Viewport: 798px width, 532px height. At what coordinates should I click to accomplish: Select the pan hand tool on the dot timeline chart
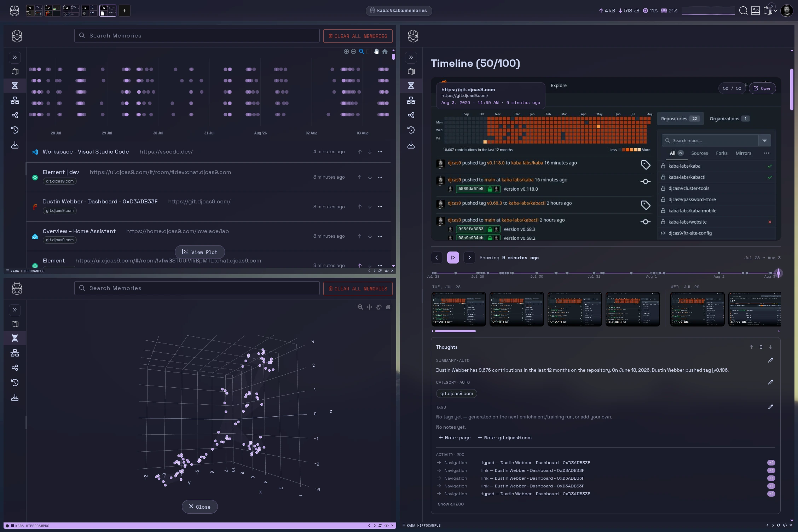tap(376, 51)
